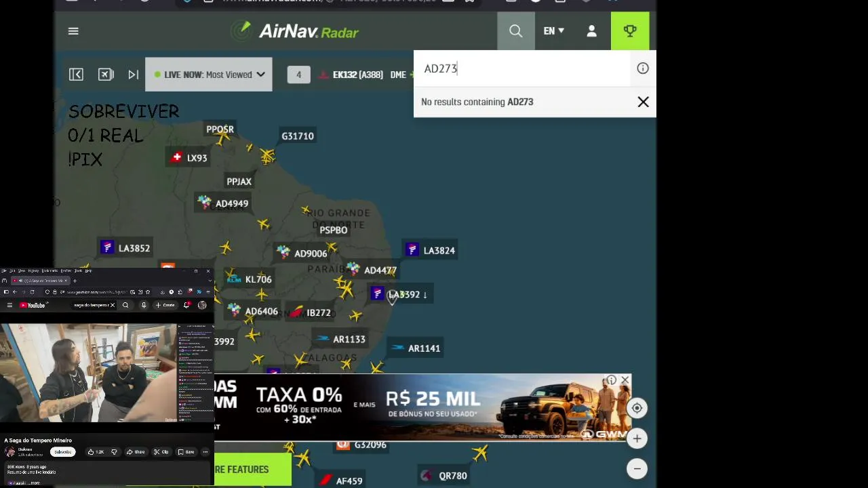Click YouTube voice search microphone
Screen dimensions: 868x488
pyautogui.click(x=144, y=306)
